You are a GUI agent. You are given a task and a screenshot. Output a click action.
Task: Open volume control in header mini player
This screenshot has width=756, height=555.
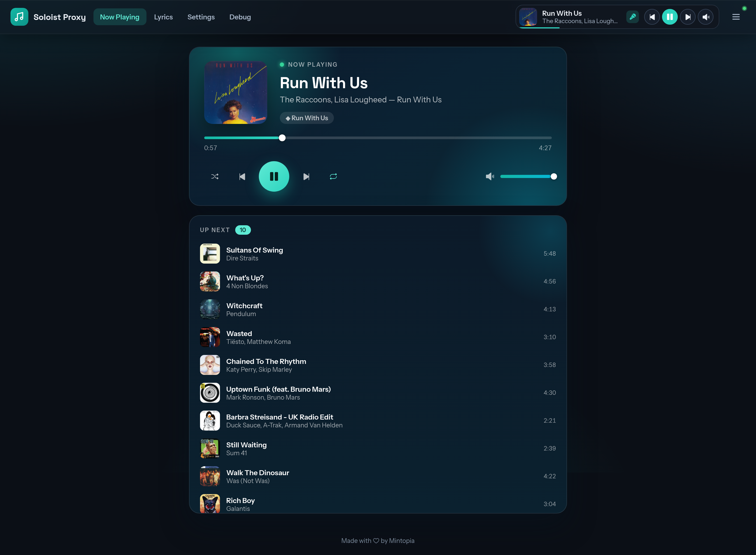tap(706, 17)
